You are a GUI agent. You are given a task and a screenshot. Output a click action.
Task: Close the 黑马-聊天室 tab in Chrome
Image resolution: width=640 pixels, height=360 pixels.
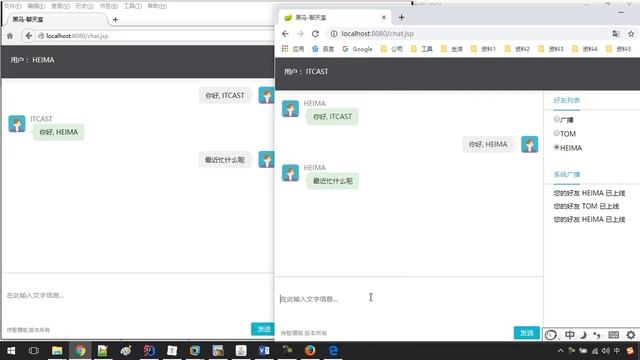coord(384,17)
